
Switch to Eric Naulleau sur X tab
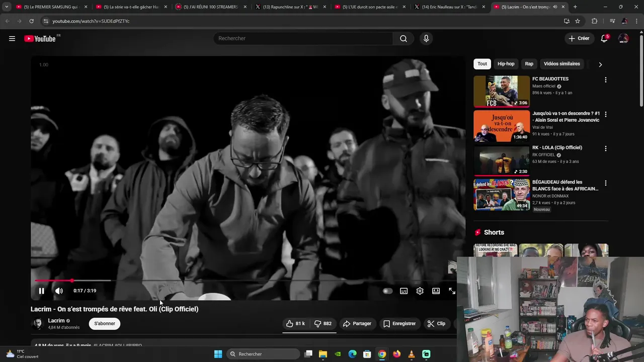[450, 7]
